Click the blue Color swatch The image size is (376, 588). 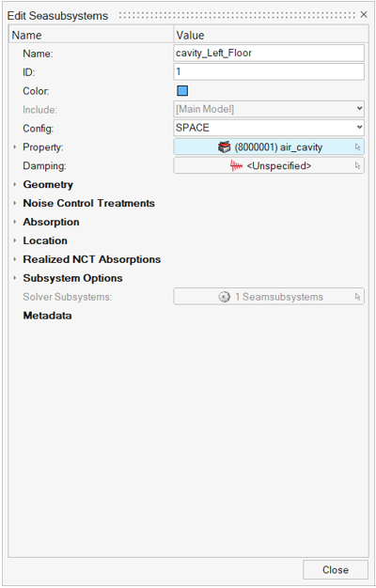pyautogui.click(x=182, y=91)
